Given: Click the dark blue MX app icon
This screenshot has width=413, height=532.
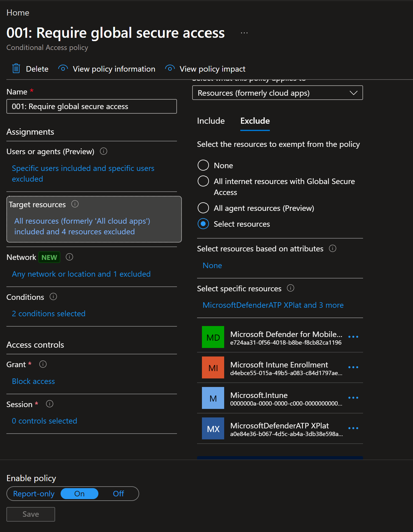Looking at the screenshot, I should coord(213,428).
